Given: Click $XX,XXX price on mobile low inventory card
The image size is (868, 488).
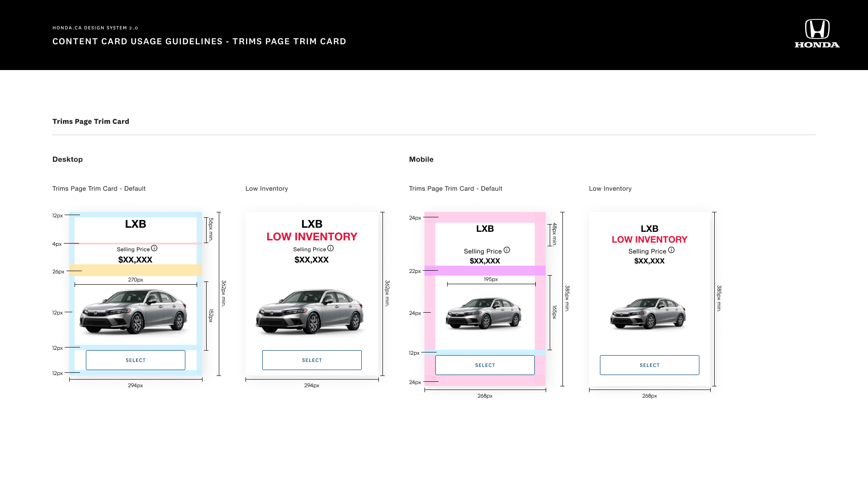Looking at the screenshot, I should pos(649,261).
